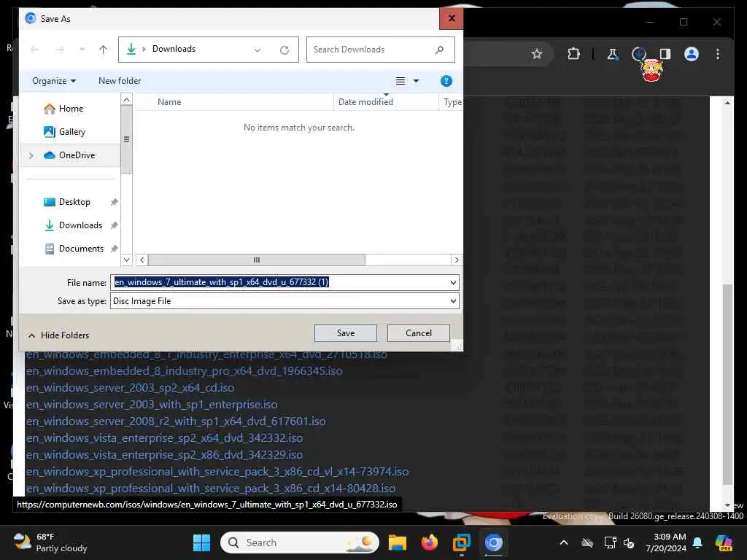Image resolution: width=747 pixels, height=560 pixels.
Task: Open en_windows_xp_professional x86_cd_x14-80428.iso link
Action: pos(211,488)
